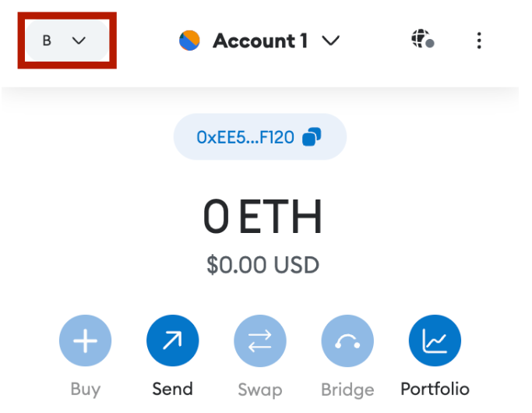Click the 0xEE5...F120 address text

(x=245, y=138)
